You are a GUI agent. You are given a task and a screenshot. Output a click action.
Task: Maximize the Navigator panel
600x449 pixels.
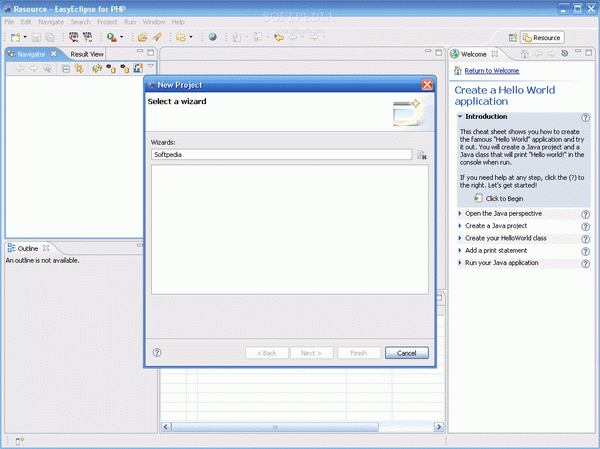(x=151, y=52)
